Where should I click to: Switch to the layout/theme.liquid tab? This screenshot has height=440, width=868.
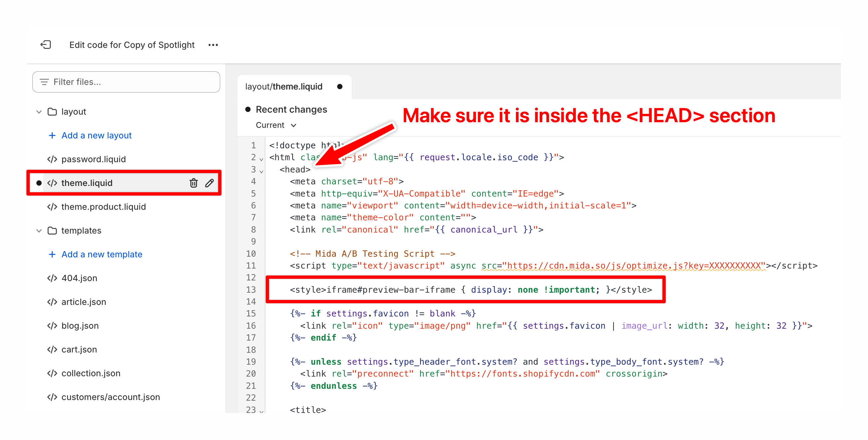coord(284,87)
